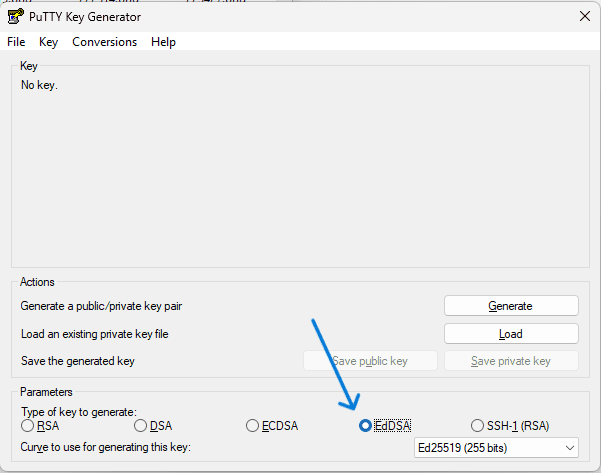Select the EdDSA radio option

click(366, 426)
